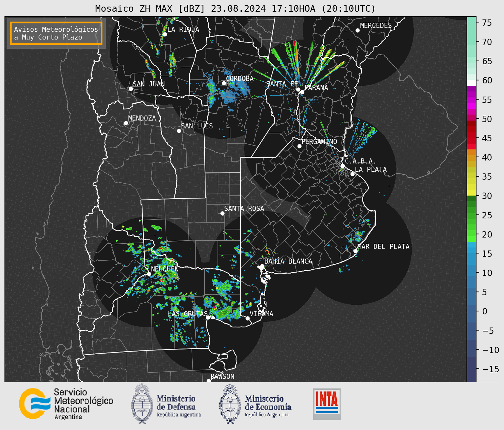Viewport: 504px width, 430px height.
Task: Click the 0 label on the scale
Action: click(485, 311)
